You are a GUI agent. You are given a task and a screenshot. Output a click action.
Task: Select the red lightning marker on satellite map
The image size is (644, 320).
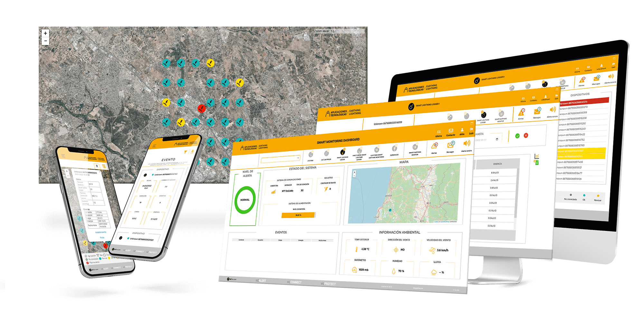point(202,108)
